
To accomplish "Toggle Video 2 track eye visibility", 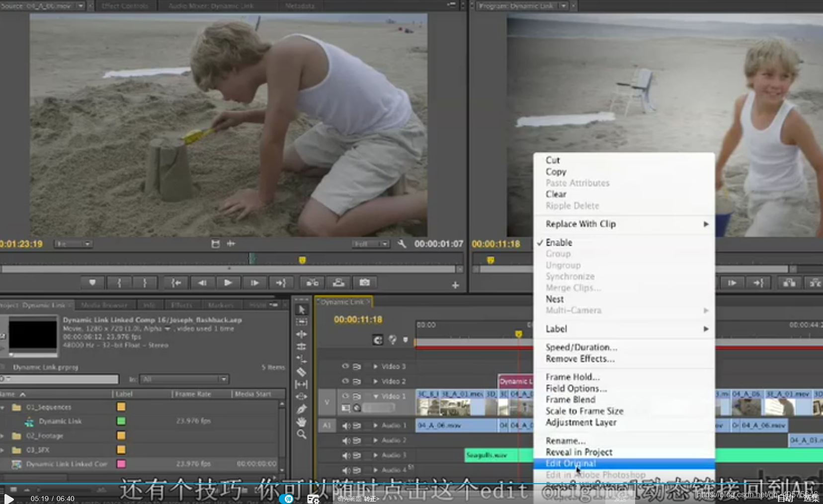I will coord(345,381).
